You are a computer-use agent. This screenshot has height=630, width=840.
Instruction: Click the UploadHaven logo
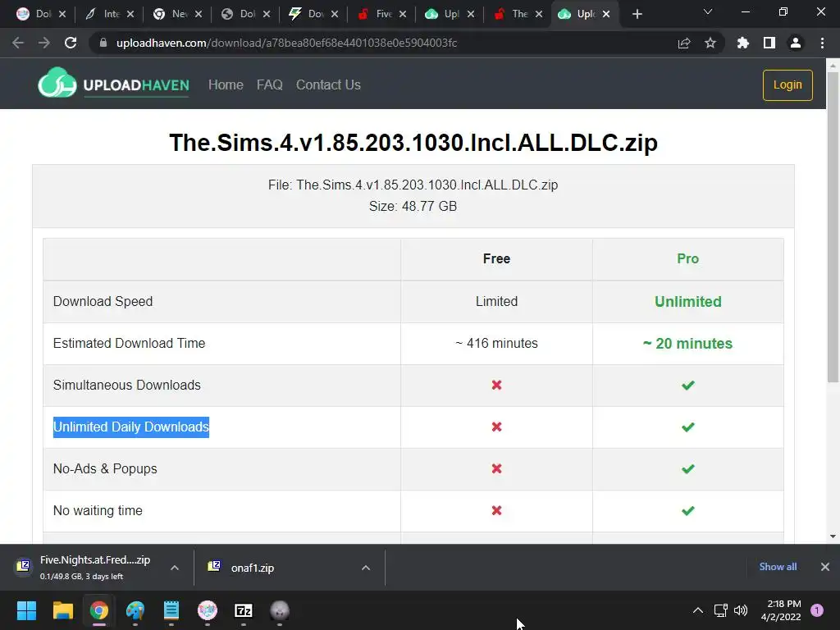tap(113, 84)
